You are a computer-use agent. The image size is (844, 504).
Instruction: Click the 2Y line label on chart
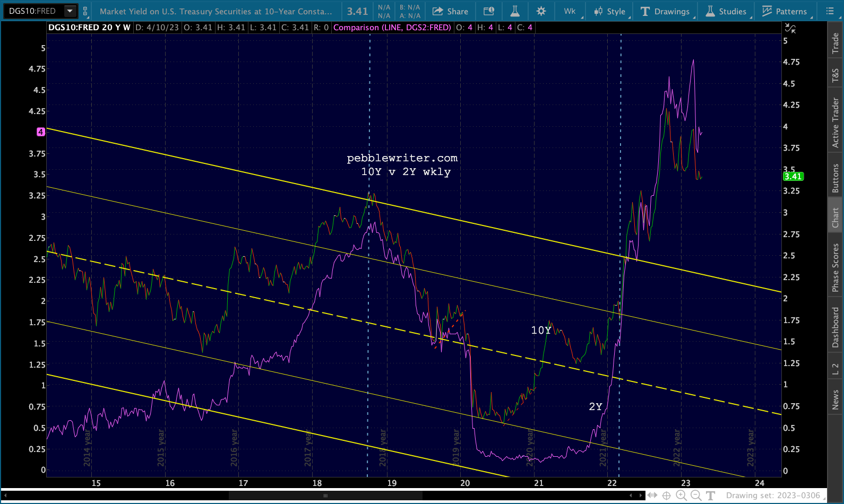(596, 406)
